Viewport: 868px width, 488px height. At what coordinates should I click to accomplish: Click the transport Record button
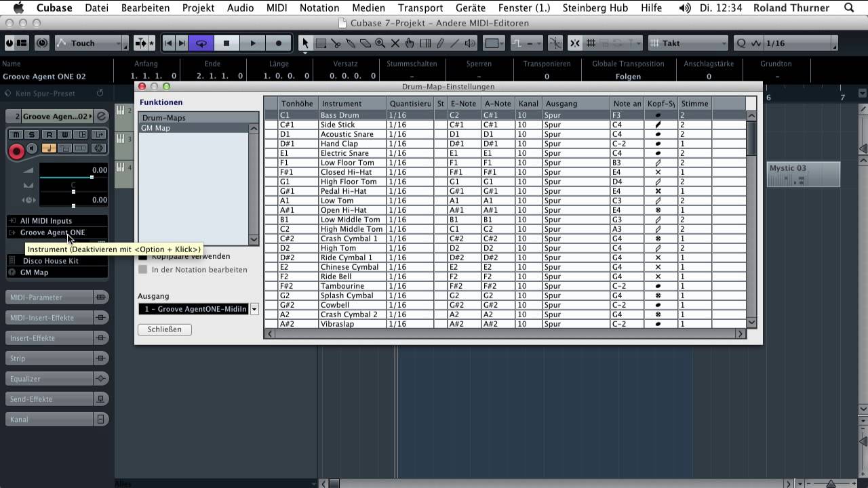[x=278, y=43]
